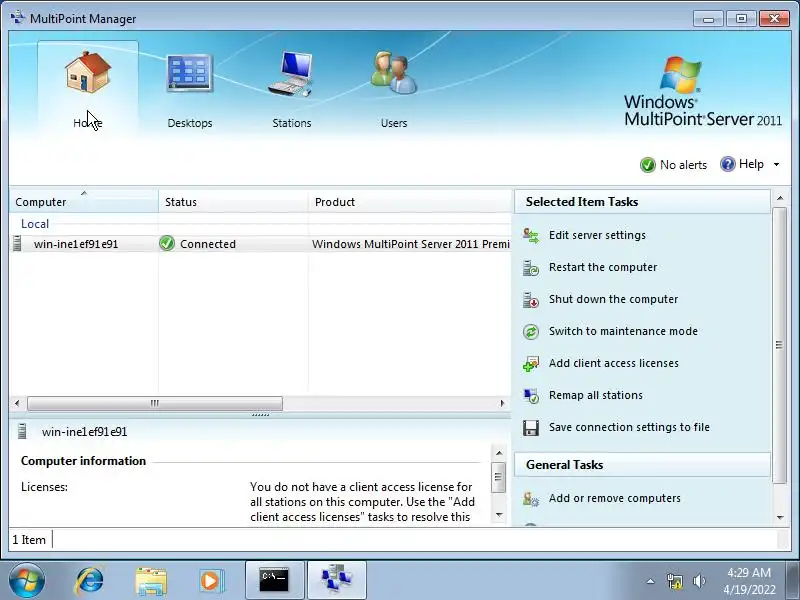Viewport: 800px width, 600px height.
Task: Click the Licenses label in computer information
Action: 44,487
